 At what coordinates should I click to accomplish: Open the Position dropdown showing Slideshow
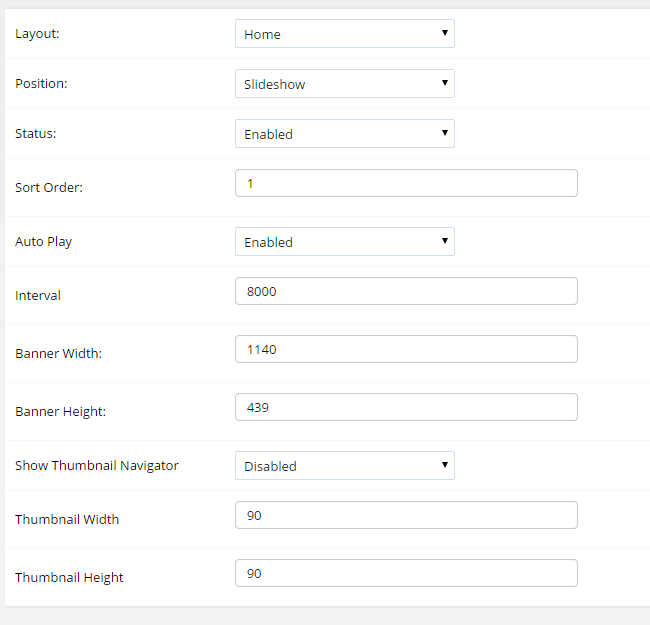click(x=344, y=84)
